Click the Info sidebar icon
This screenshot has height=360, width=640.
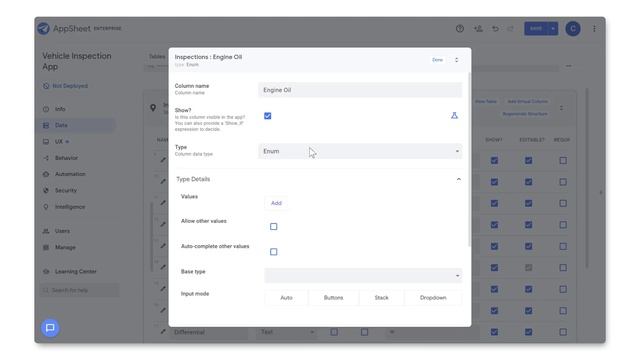(46, 109)
